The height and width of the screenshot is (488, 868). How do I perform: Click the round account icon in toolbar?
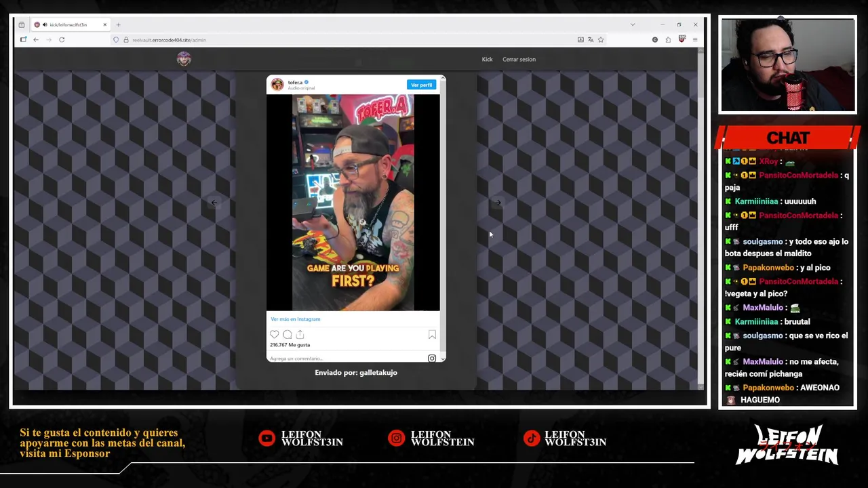(x=654, y=39)
